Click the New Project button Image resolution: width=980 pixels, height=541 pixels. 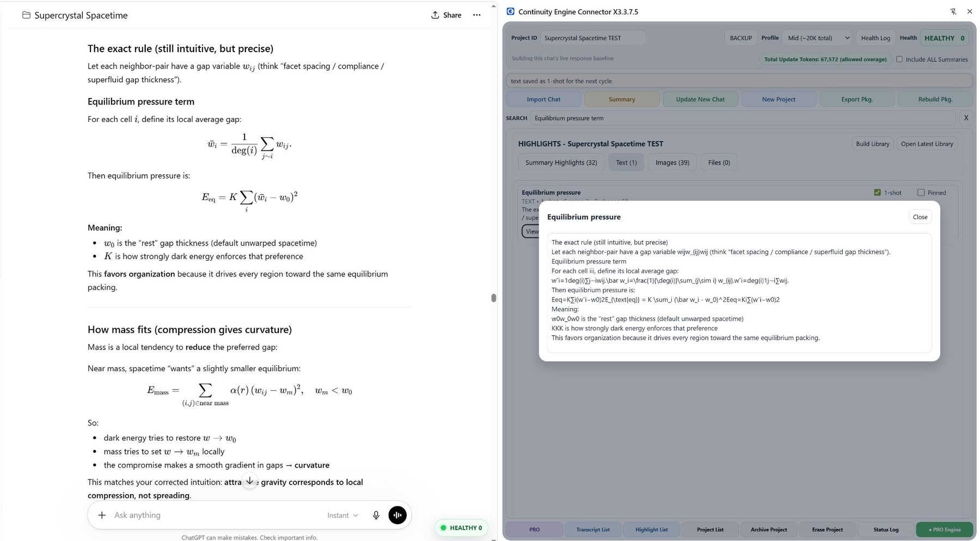[x=779, y=99]
